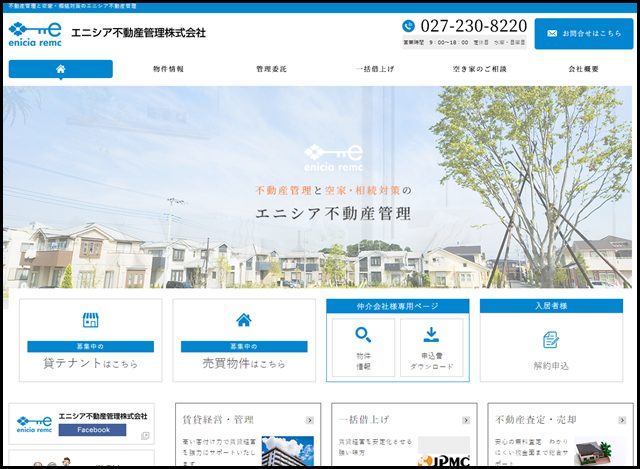The image size is (640, 469).
Task: Open the 物件情報 menu item
Action: 168,69
